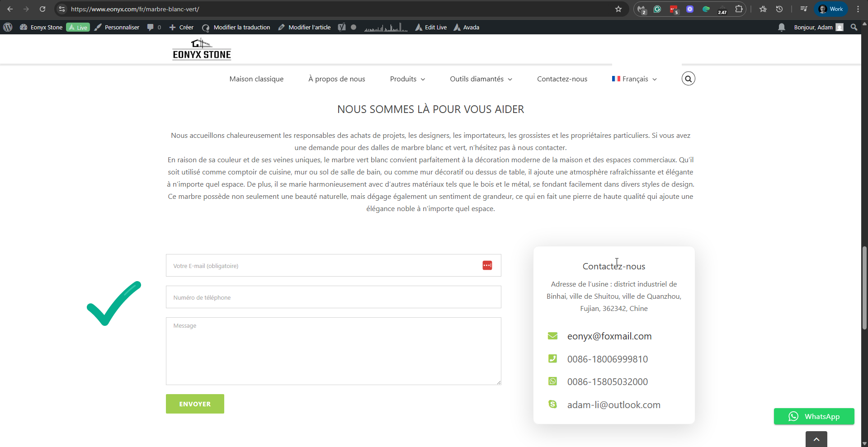Click the "Contactez-nous" card heading

pos(614,266)
